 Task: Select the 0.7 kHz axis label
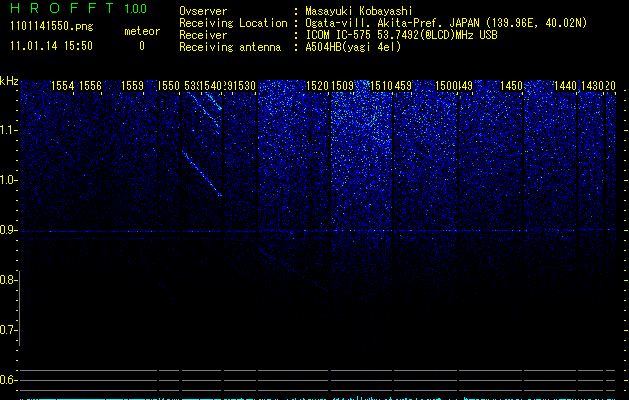pyautogui.click(x=9, y=330)
